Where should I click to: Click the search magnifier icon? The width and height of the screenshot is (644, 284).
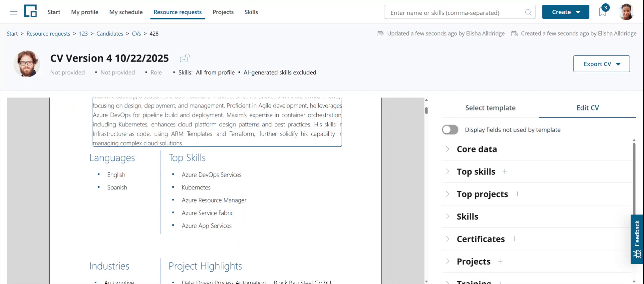pyautogui.click(x=528, y=12)
